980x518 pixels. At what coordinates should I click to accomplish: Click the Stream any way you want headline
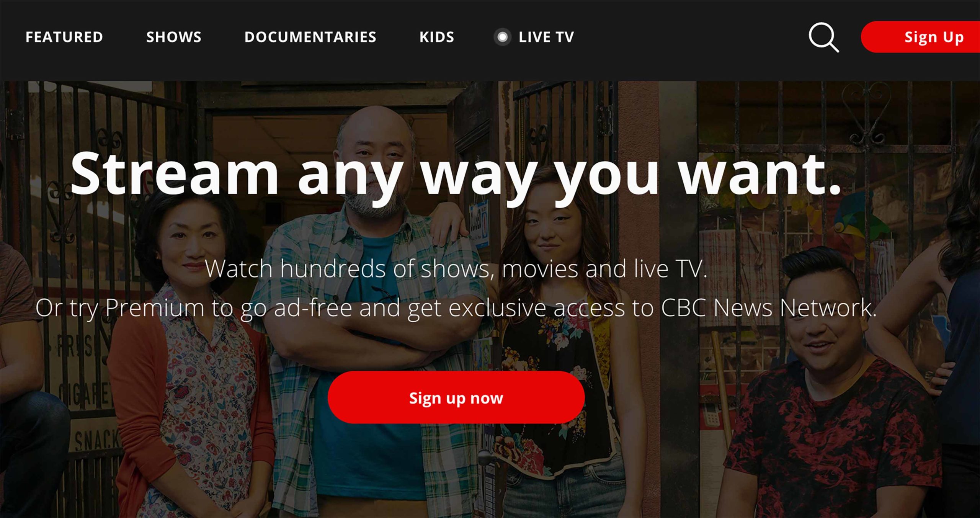(456, 176)
